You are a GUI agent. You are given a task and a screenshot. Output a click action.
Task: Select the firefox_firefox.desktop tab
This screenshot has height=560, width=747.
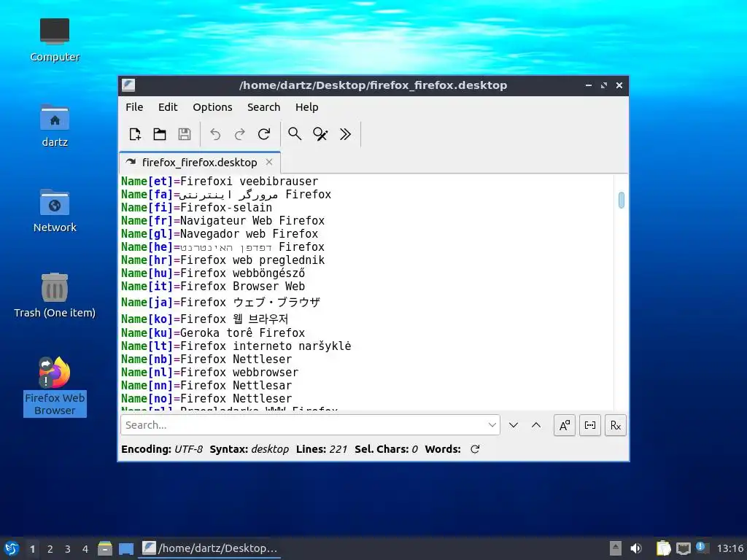[x=199, y=163]
